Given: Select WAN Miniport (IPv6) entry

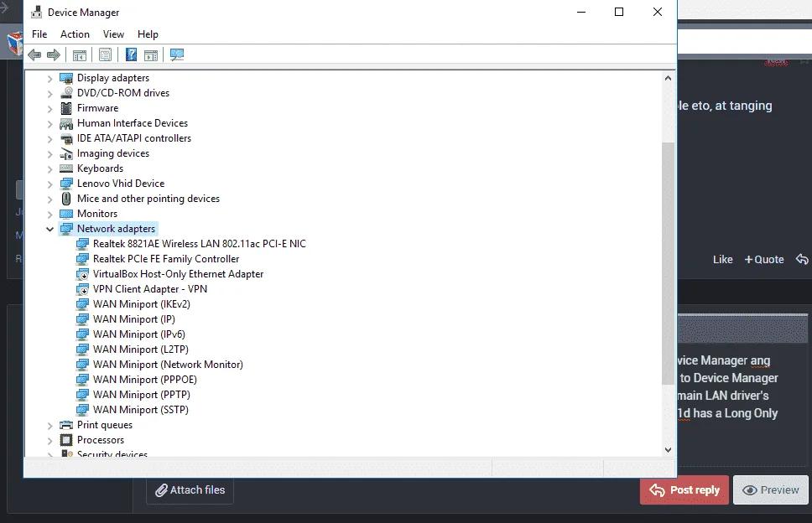Looking at the screenshot, I should 138,334.
